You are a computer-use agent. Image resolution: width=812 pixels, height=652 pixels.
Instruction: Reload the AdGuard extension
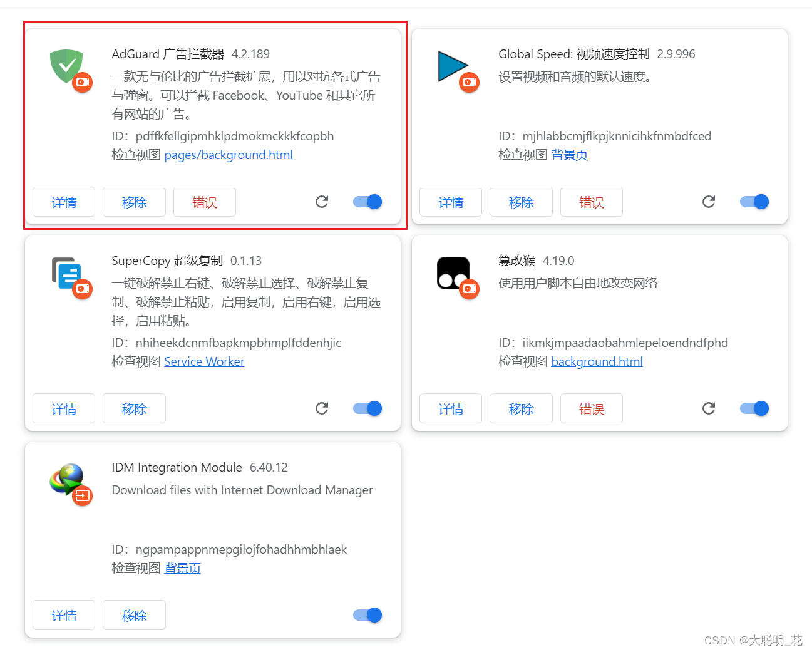322,202
